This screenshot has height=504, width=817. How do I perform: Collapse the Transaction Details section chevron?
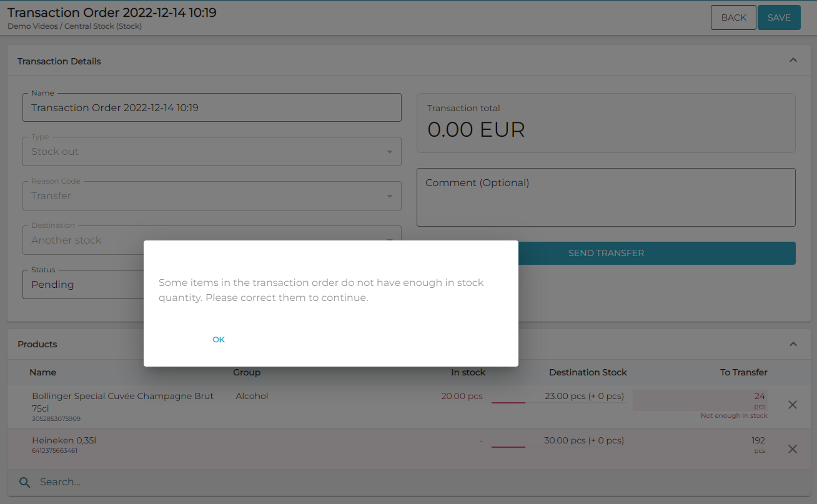tap(793, 61)
